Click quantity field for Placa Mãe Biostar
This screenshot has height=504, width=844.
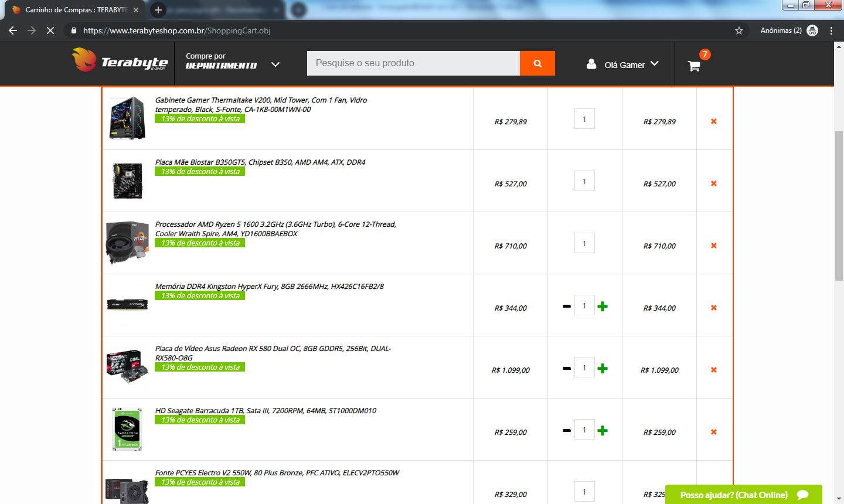[x=584, y=181]
